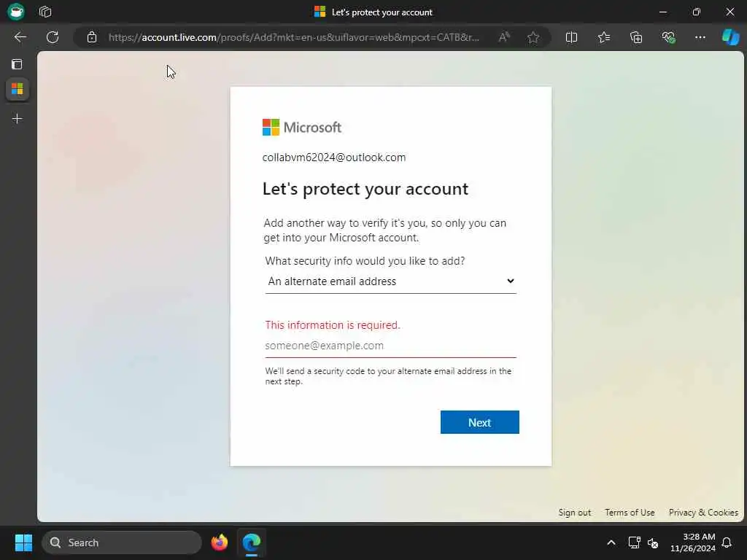Click the alternate email address input field
This screenshot has width=747, height=560.
click(x=391, y=346)
